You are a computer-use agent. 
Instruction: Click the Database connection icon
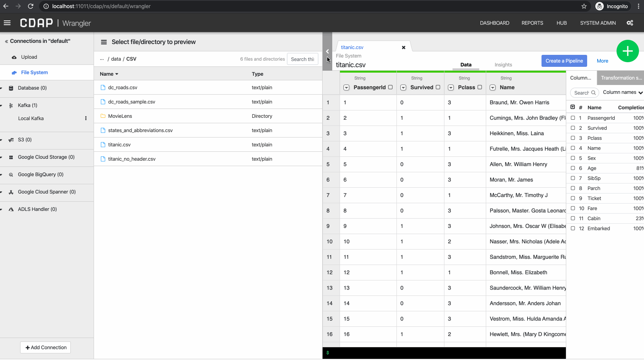(x=11, y=88)
